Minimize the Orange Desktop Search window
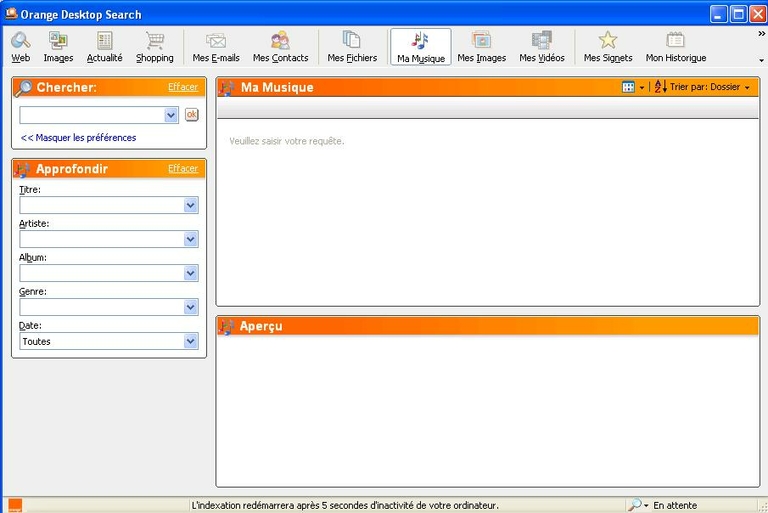The height and width of the screenshot is (513, 768). pyautogui.click(x=719, y=14)
